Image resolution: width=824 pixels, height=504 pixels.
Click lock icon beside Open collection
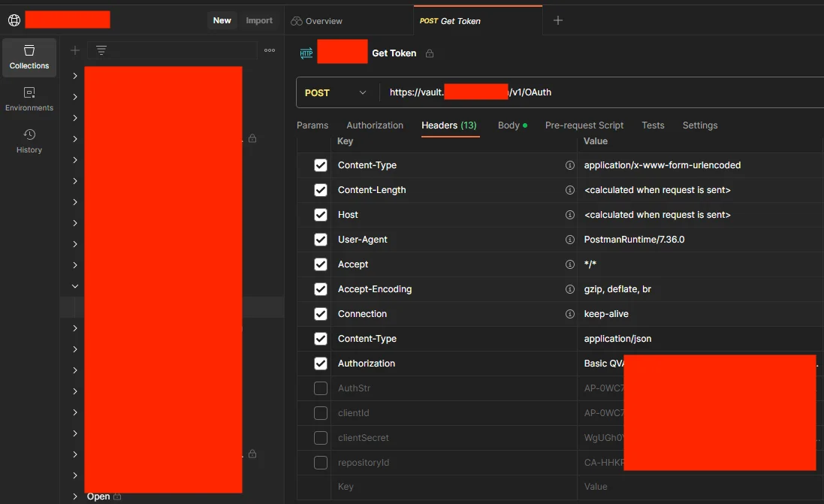(x=117, y=496)
